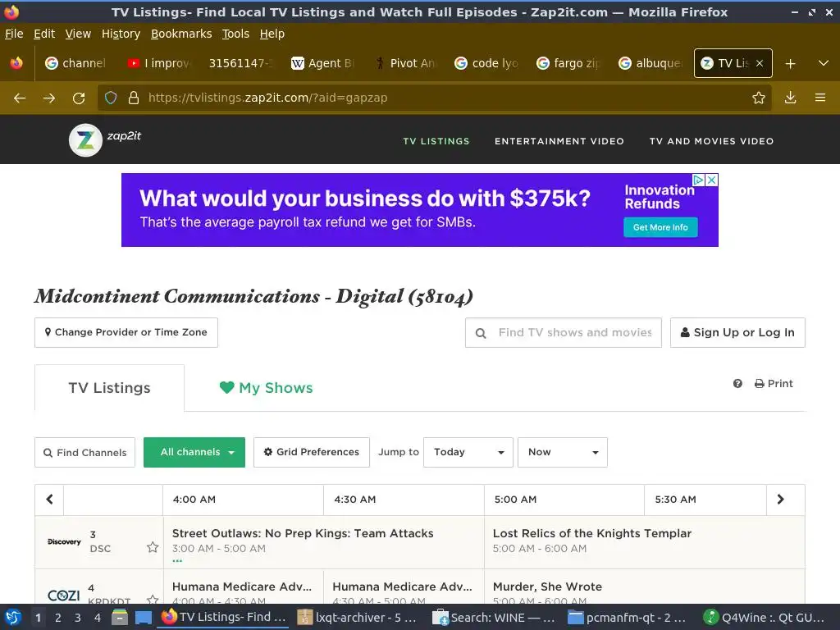Open the File menu
This screenshot has width=840, height=630.
[14, 34]
